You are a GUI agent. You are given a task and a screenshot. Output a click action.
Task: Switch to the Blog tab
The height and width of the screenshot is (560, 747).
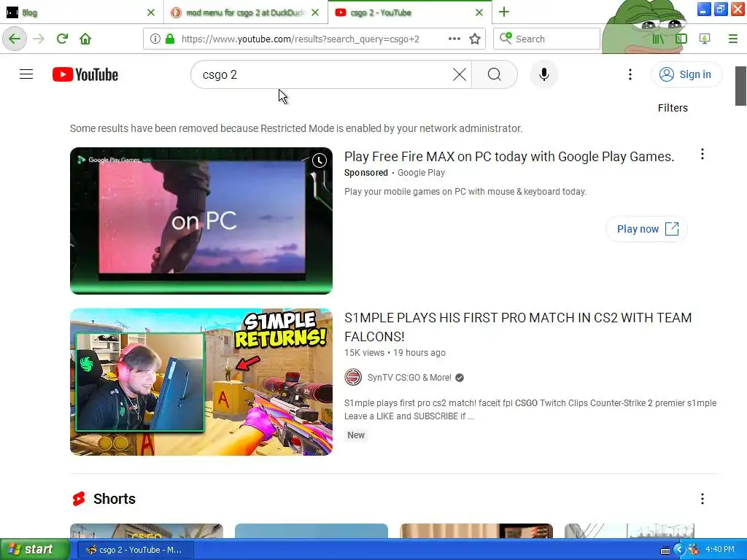click(x=82, y=12)
